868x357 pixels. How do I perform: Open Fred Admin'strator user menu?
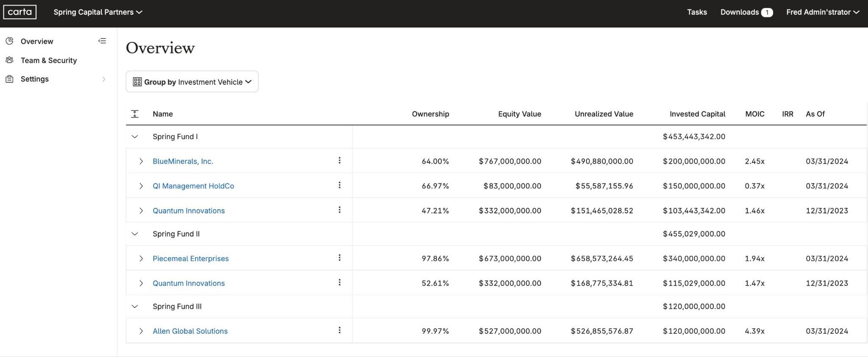coord(823,12)
